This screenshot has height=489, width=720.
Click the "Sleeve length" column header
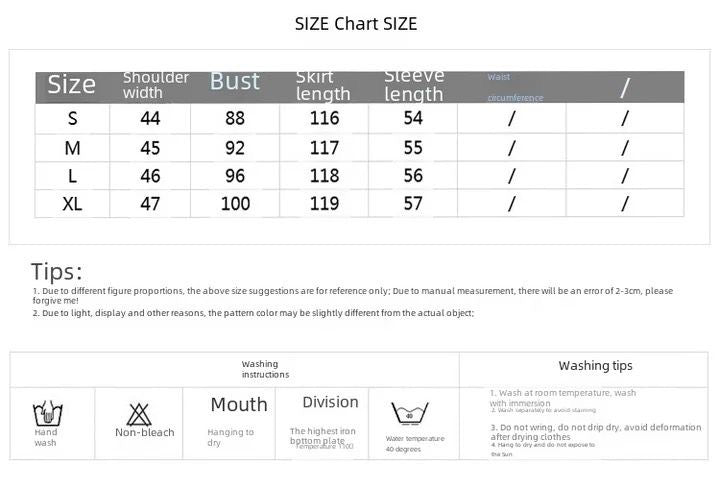pos(414,85)
